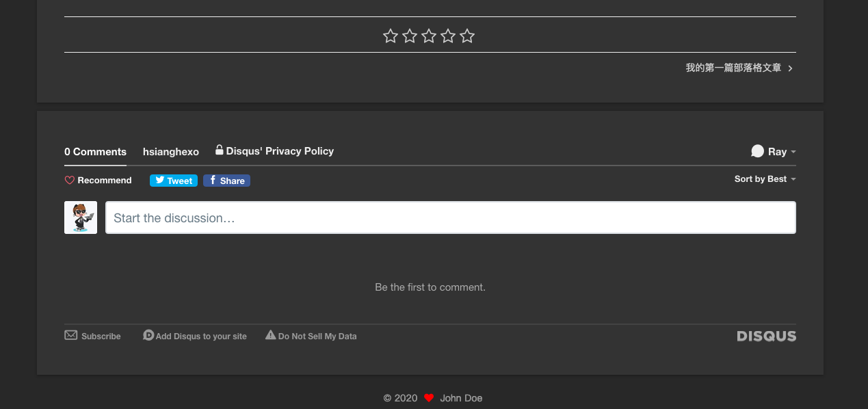The height and width of the screenshot is (409, 868).
Task: Click Do Not Sell My Data
Action: click(311, 336)
